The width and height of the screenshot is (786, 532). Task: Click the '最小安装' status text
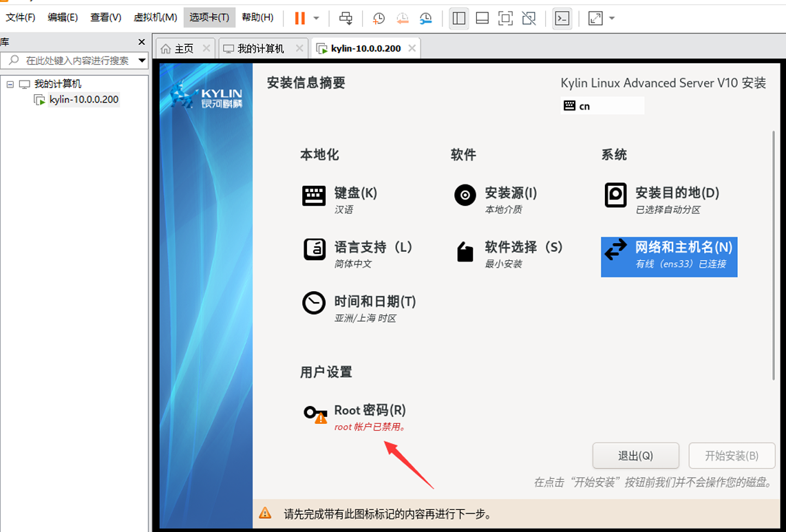point(503,264)
